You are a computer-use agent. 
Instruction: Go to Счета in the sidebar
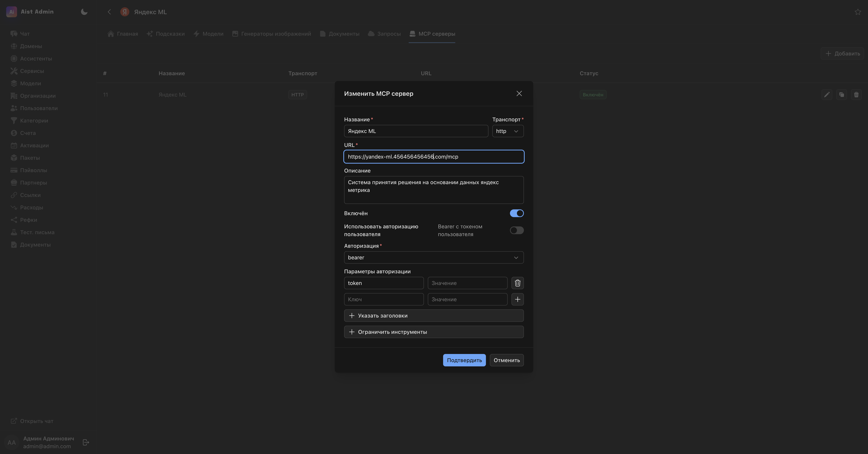23,133
